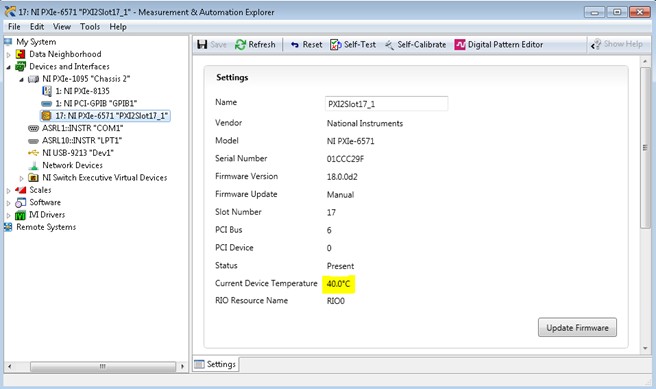Maximize the Measurement & Automation Explorer window
Image resolution: width=656 pixels, height=389 pixels.
617,12
